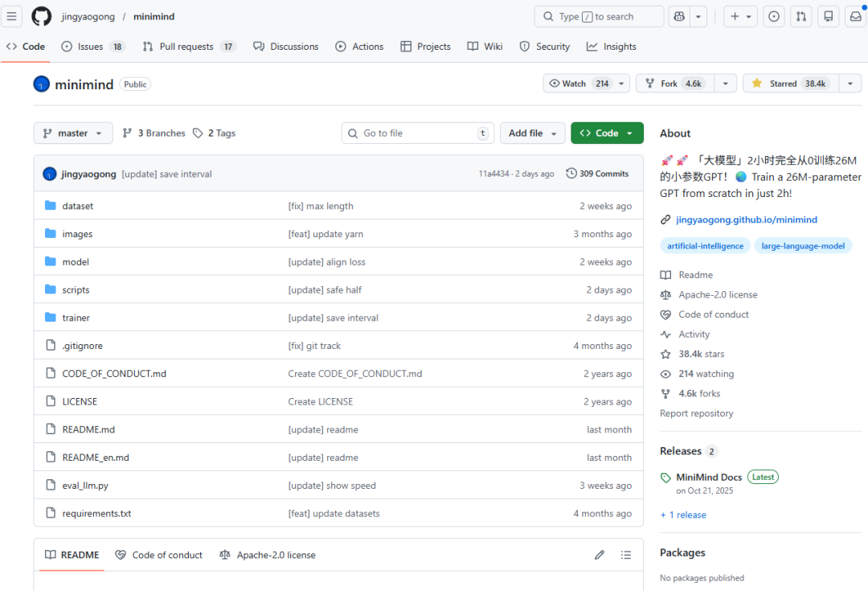Switch to the Security tab
Viewport: 868px width, 591px height.
click(x=545, y=47)
